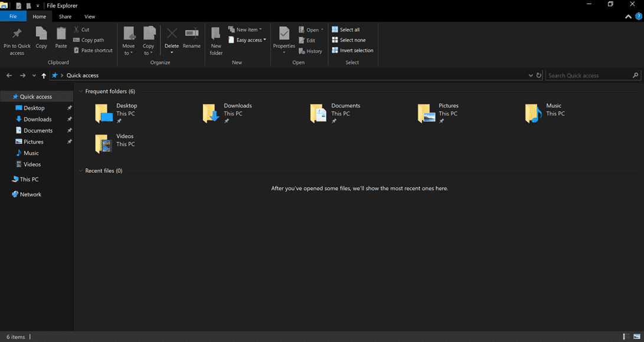Collapse the Frequent folders group
The width and height of the screenshot is (644, 342).
point(80,91)
